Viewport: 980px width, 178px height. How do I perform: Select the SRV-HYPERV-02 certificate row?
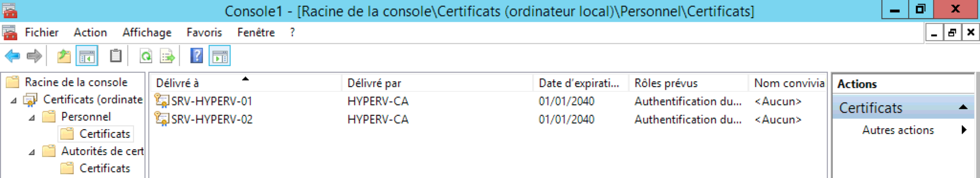[488, 119]
